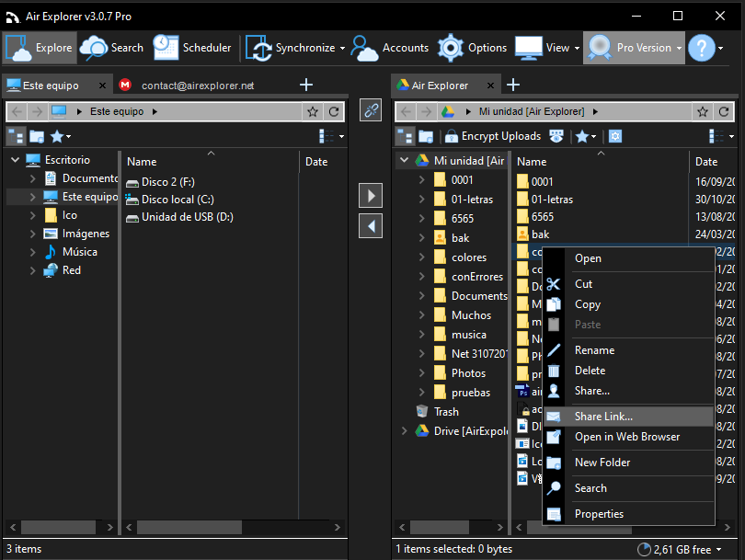Open the Scheduler tool
The image size is (745, 560).
tap(192, 48)
